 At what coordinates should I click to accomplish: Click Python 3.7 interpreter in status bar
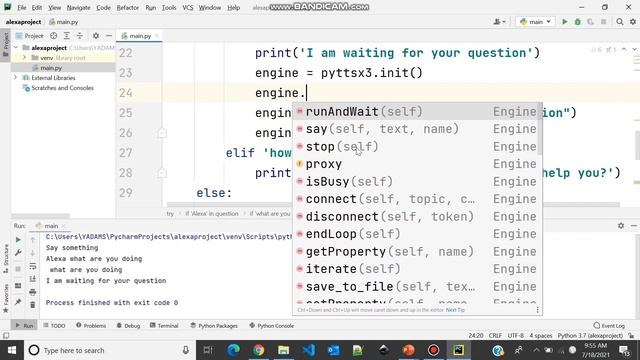(x=590, y=336)
